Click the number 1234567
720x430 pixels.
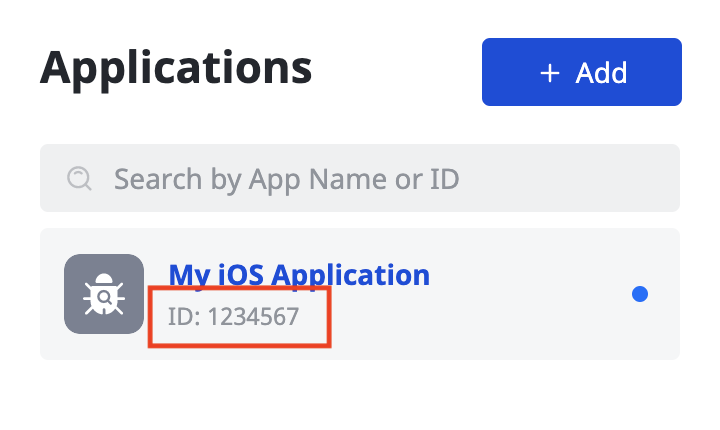pos(253,317)
